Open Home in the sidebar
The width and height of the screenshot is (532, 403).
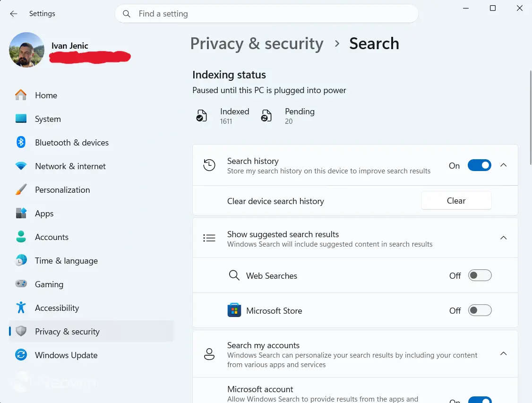point(91,95)
